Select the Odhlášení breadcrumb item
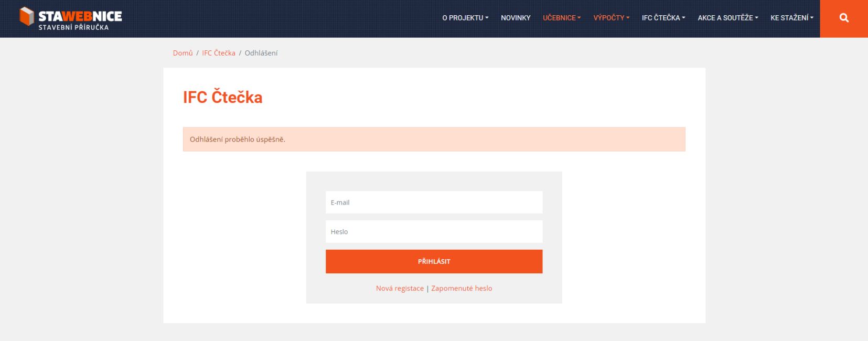The image size is (868, 341). [261, 53]
